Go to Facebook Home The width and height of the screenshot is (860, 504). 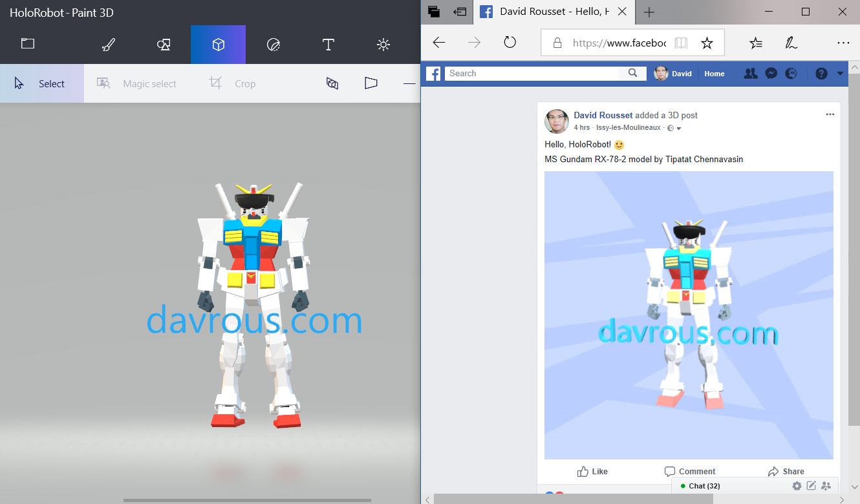[715, 74]
